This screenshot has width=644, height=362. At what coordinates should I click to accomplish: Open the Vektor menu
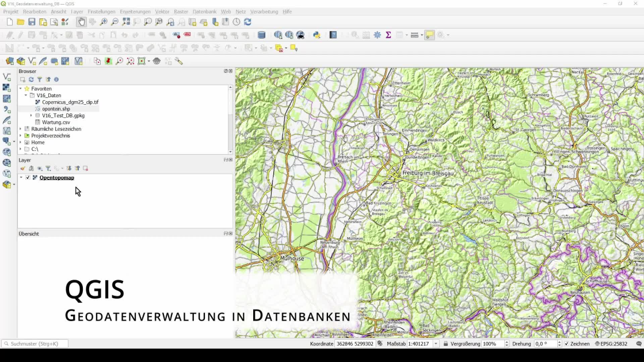click(162, 12)
